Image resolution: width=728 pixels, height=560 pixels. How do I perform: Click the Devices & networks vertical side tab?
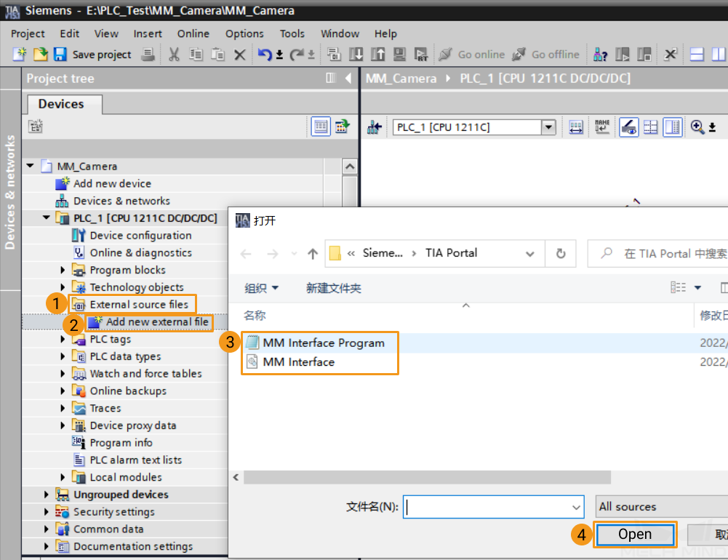pyautogui.click(x=10, y=191)
